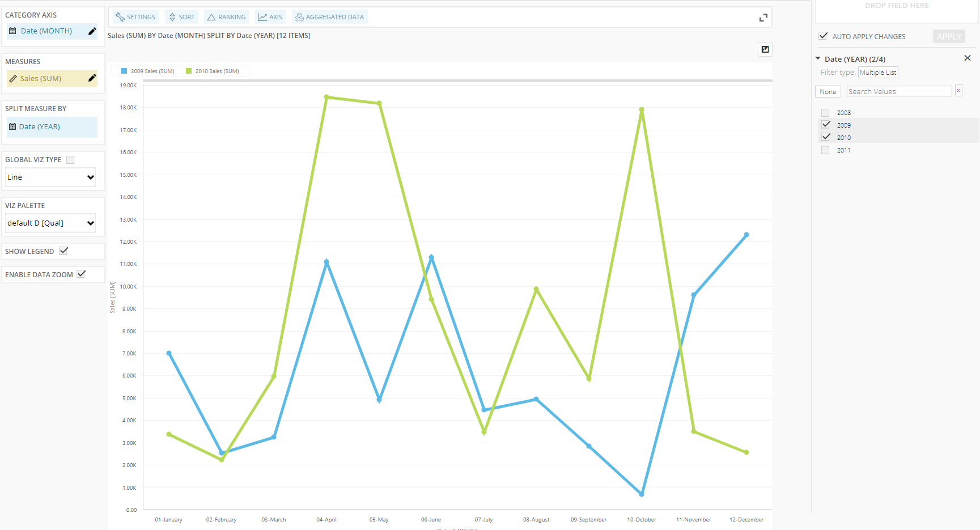Click the Apply button for filter changes
The image size is (980, 530).
coord(948,36)
